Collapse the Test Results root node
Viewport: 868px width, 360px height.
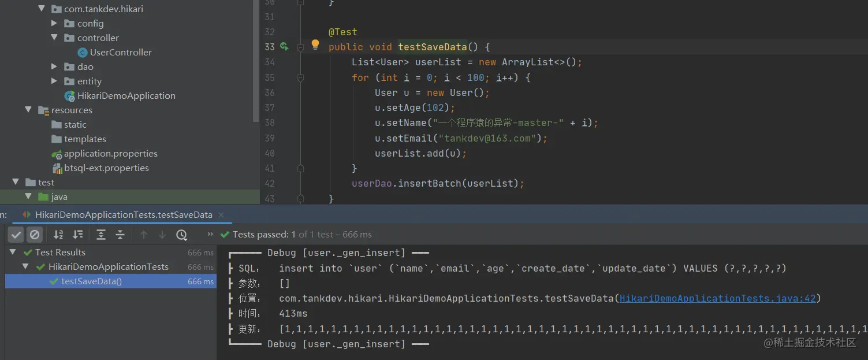tap(13, 252)
